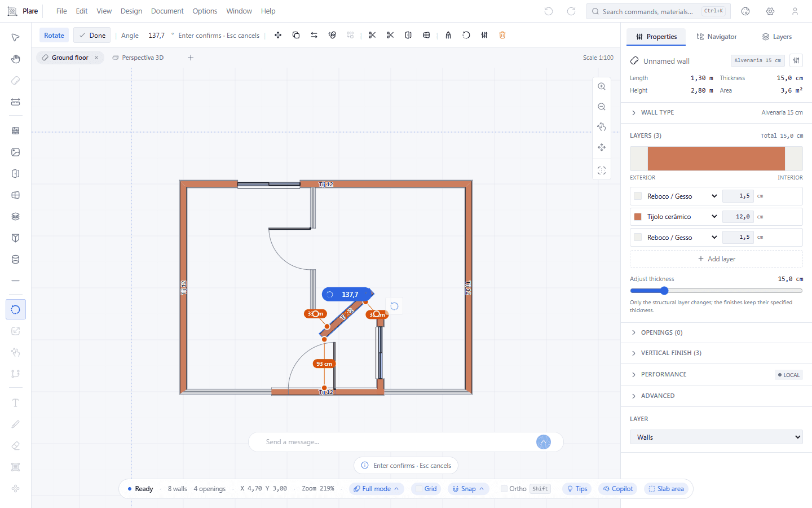Click the undo arrow in title bar
The width and height of the screenshot is (812, 508).
pos(549,11)
